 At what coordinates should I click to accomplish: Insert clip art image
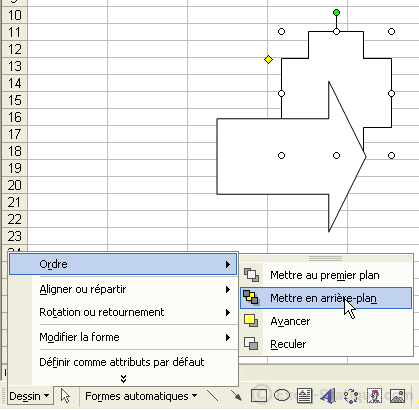[x=374, y=396]
